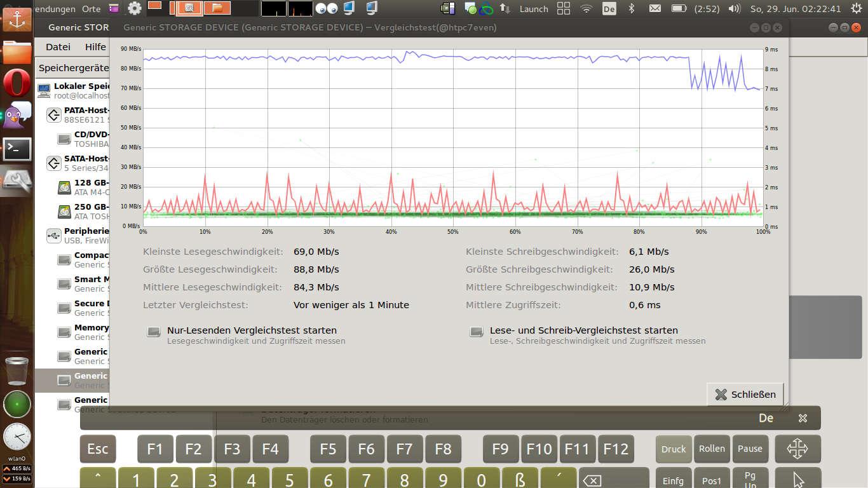
Task: Open the Terminal icon in the dock
Action: (17, 149)
